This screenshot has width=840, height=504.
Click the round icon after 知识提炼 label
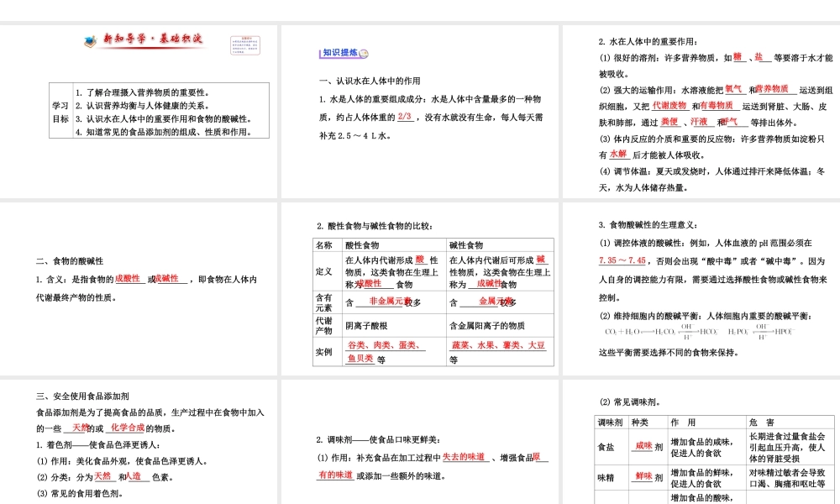click(364, 53)
